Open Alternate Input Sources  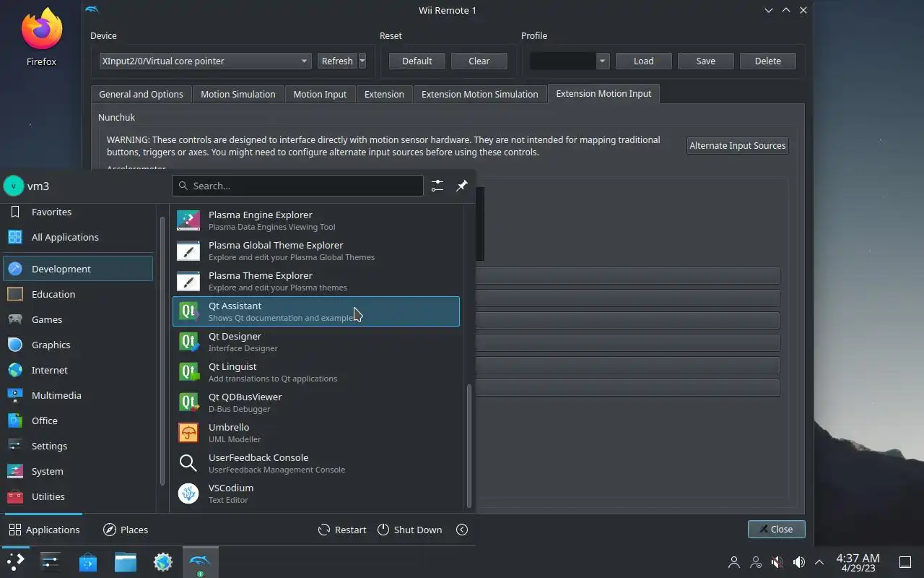(x=738, y=145)
